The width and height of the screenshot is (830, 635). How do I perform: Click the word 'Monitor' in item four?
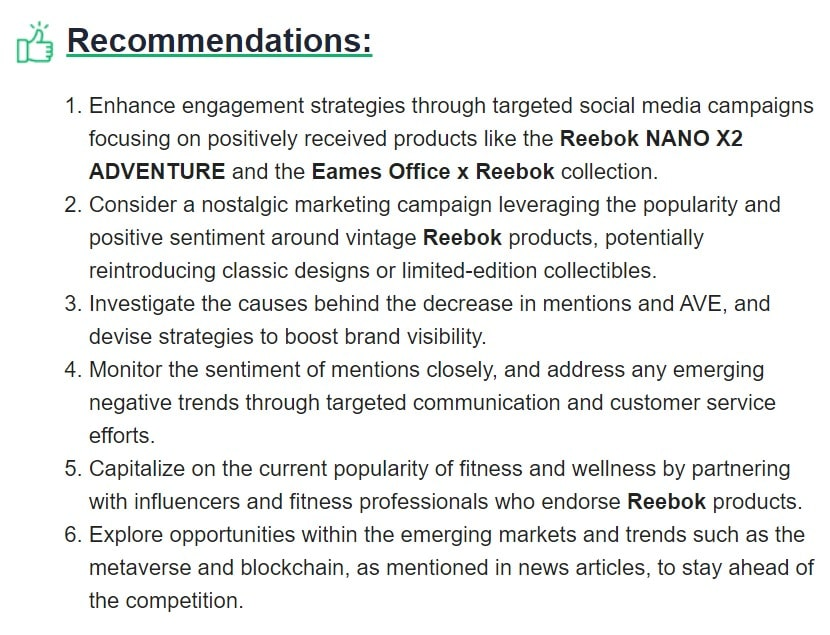(x=125, y=369)
